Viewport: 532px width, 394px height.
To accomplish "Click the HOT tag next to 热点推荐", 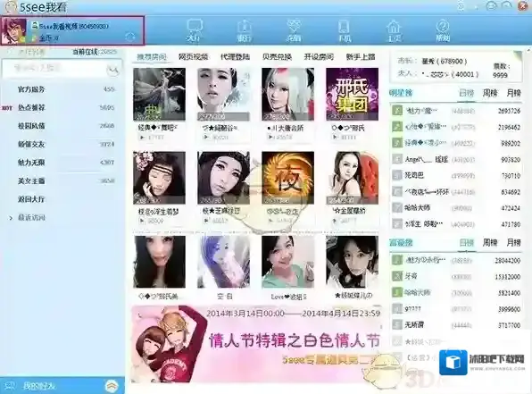I will (7, 108).
